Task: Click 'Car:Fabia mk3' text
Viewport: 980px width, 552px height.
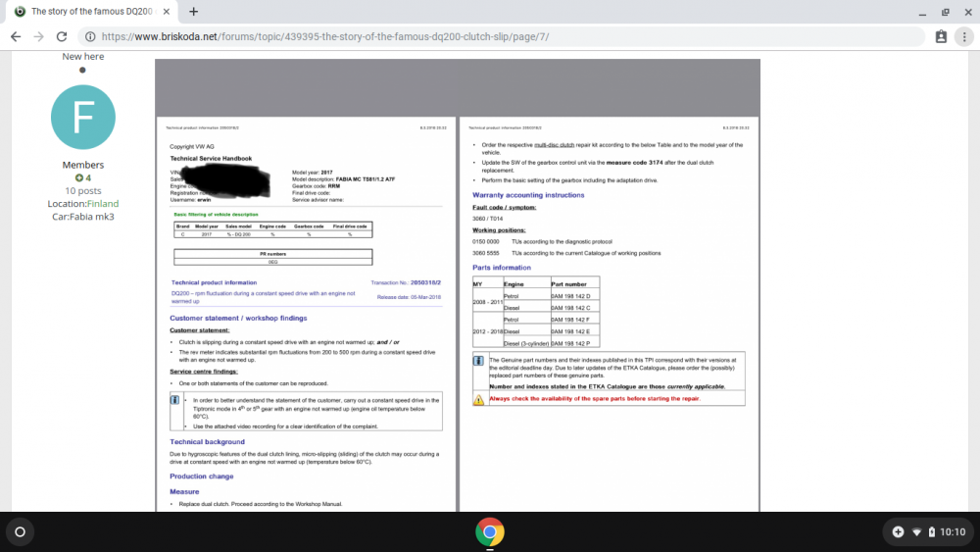Action: pyautogui.click(x=83, y=217)
